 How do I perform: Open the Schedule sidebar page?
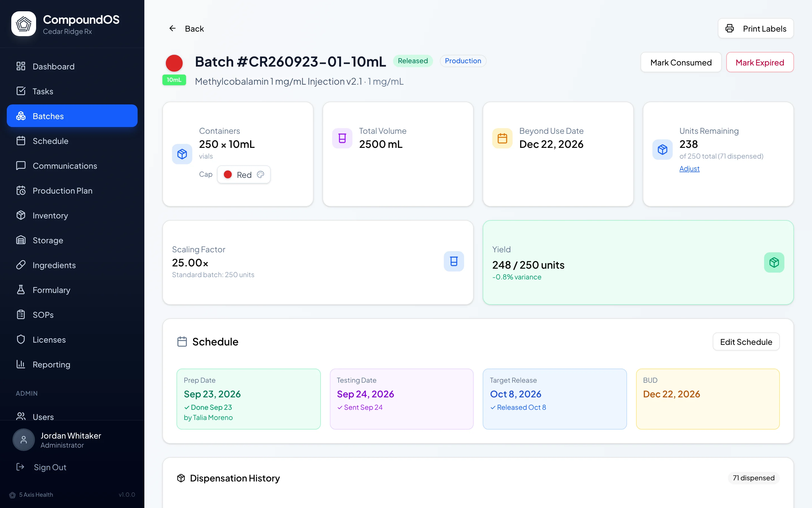tap(72, 141)
